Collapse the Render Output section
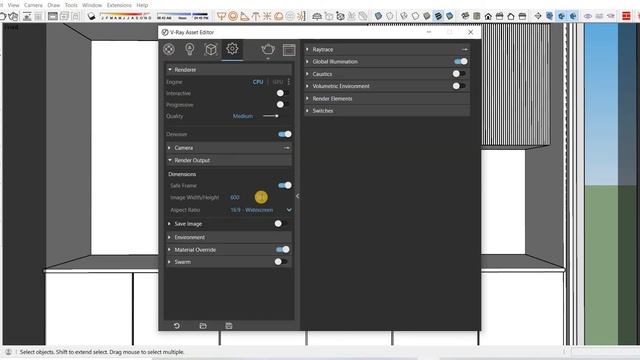The height and width of the screenshot is (360, 640). 229,160
